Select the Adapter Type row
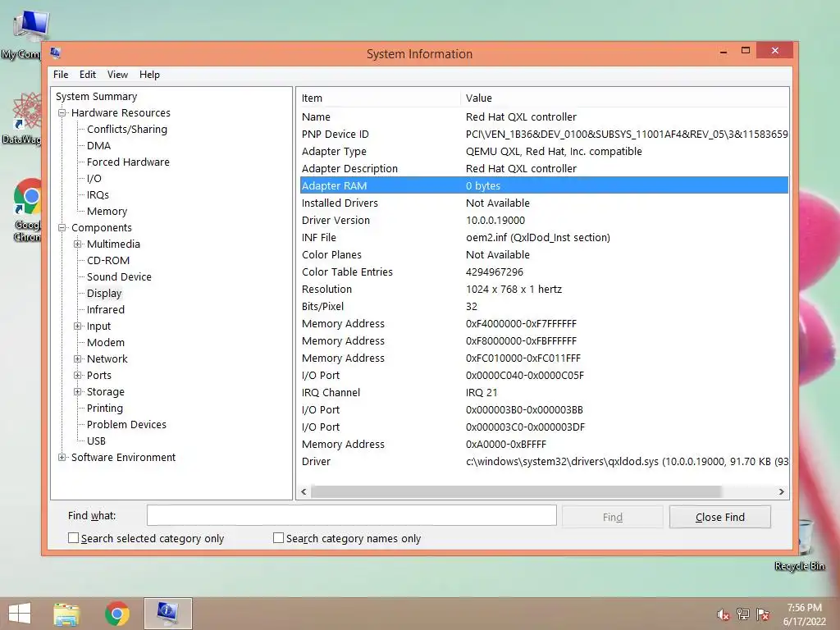The image size is (840, 630). tap(544, 152)
